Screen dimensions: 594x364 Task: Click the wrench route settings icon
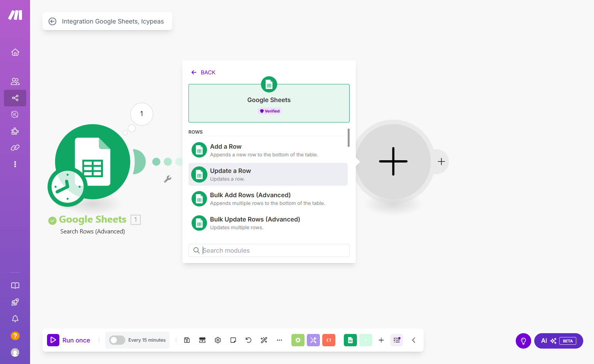(168, 179)
